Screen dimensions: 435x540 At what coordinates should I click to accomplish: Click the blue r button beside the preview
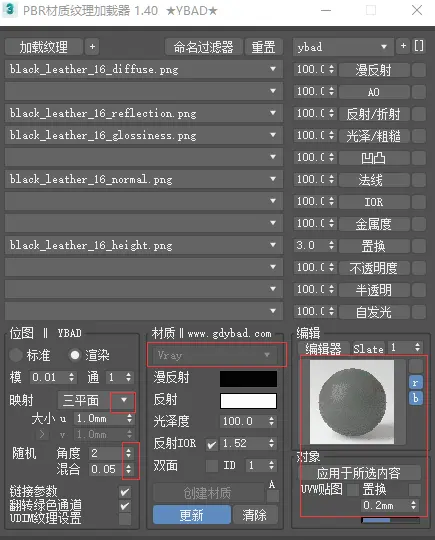[416, 383]
